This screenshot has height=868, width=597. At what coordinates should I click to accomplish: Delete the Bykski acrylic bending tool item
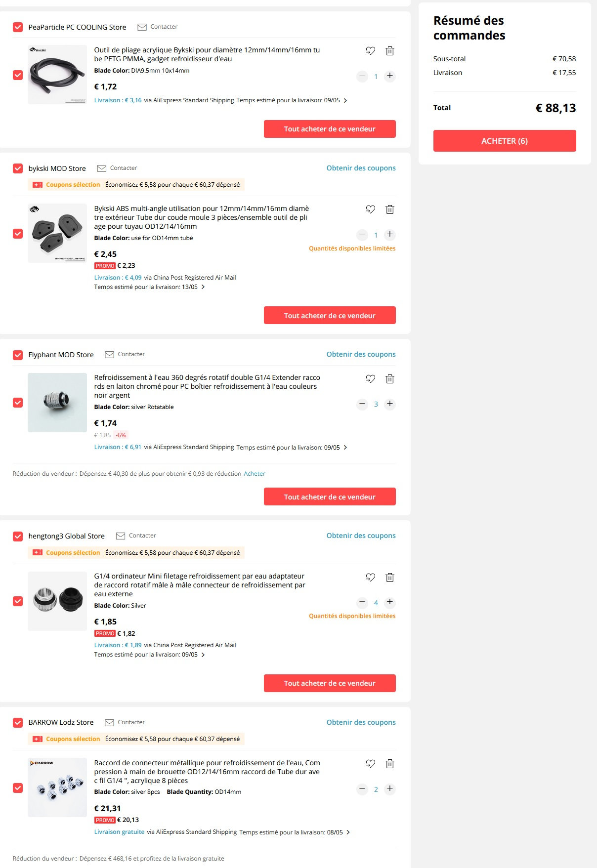pos(389,51)
